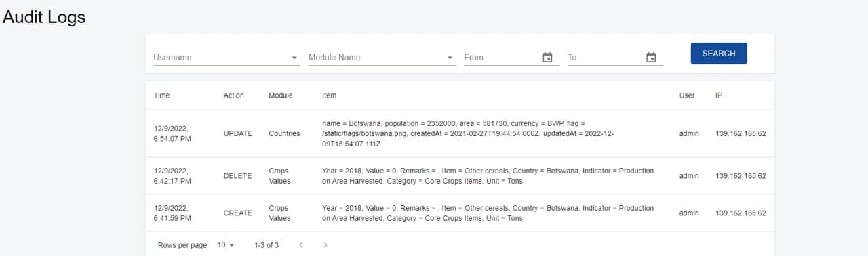Click Crops Values in the DELETE row
This screenshot has width=868, height=256.
pyautogui.click(x=279, y=175)
